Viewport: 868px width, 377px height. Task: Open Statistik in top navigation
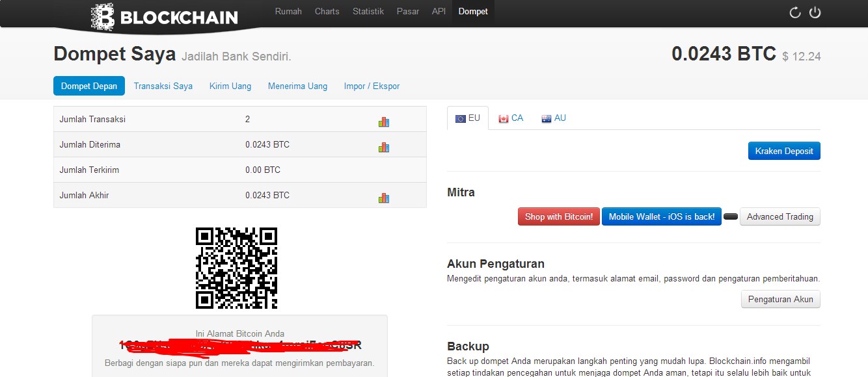coord(368,12)
